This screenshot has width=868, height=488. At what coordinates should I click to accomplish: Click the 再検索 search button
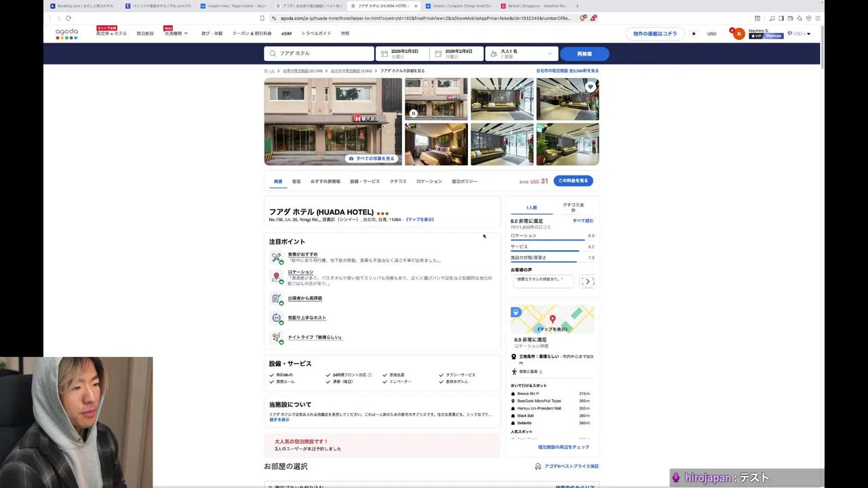point(585,54)
